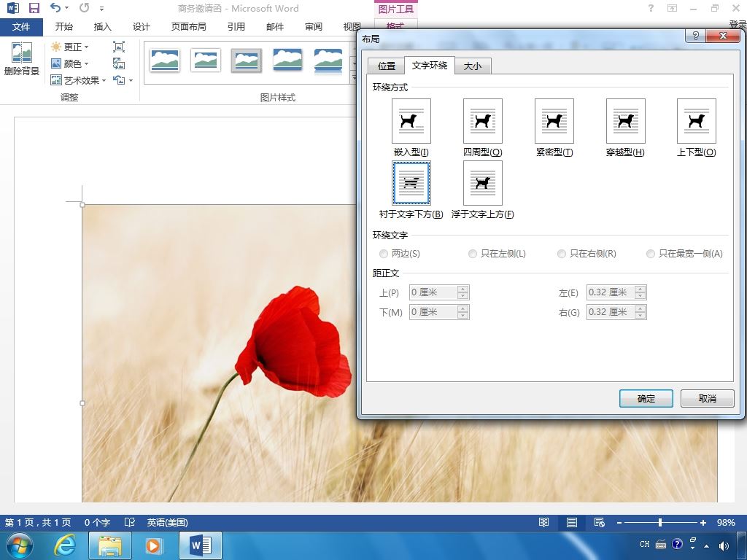Image resolution: width=747 pixels, height=560 pixels.
Task: Click 0 个字 word count
Action: coord(97,522)
